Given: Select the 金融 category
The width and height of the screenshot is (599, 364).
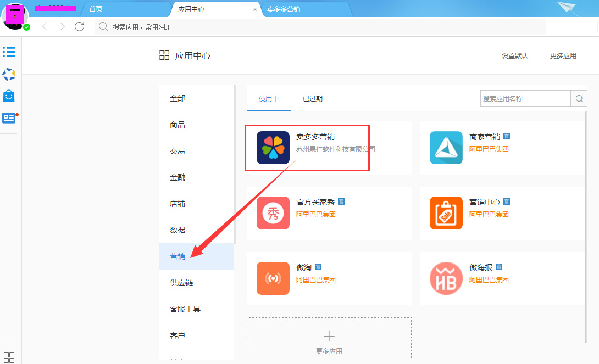Looking at the screenshot, I should [x=196, y=177].
